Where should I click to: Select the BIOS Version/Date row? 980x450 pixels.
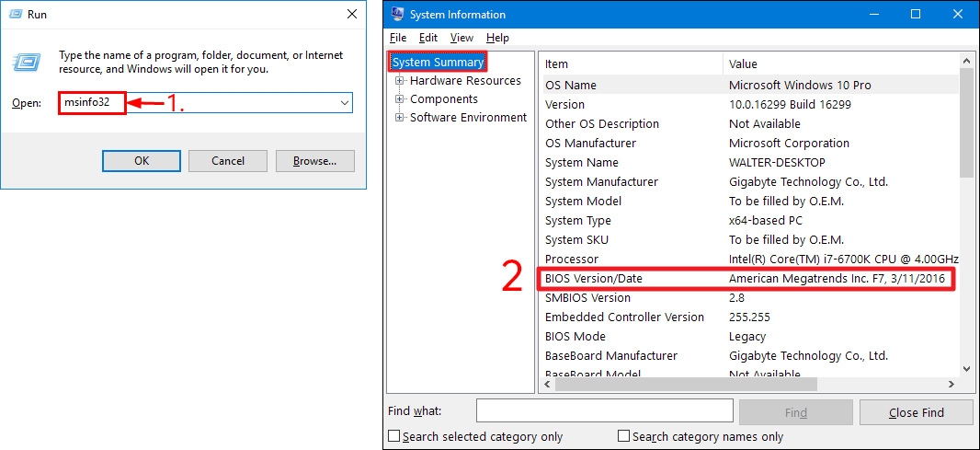[749, 279]
